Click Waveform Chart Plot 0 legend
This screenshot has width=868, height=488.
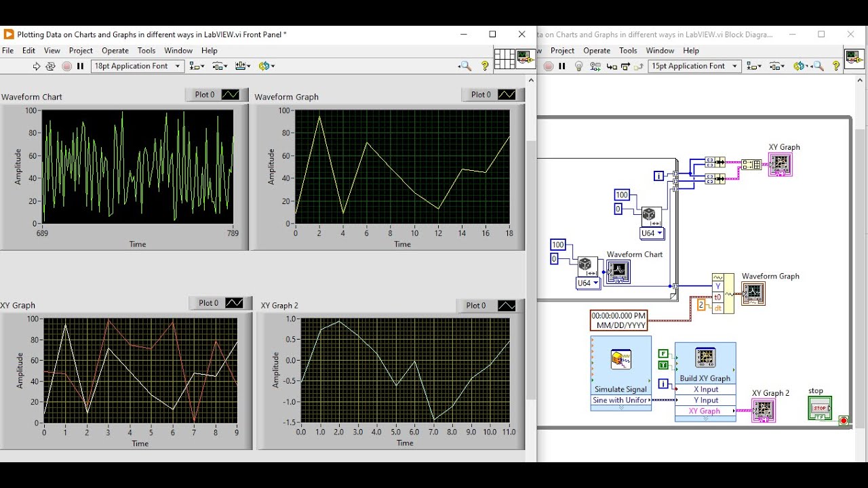[x=216, y=95]
